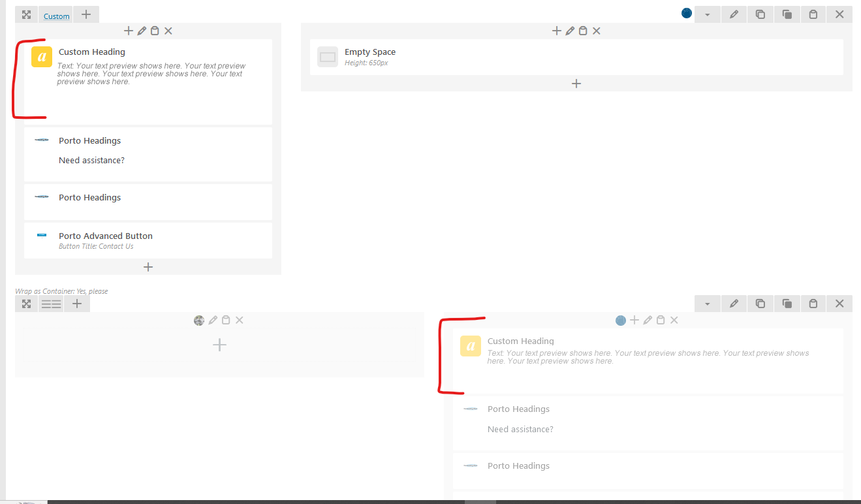Switch to the Custom tab

tap(55, 15)
